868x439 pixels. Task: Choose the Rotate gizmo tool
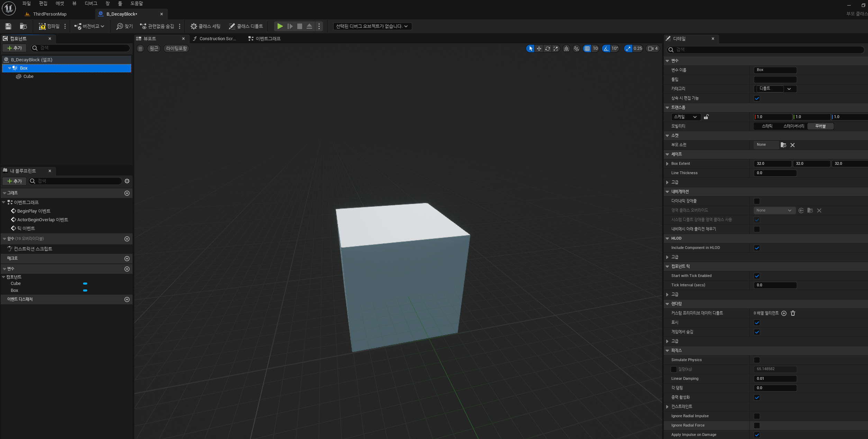(548, 48)
